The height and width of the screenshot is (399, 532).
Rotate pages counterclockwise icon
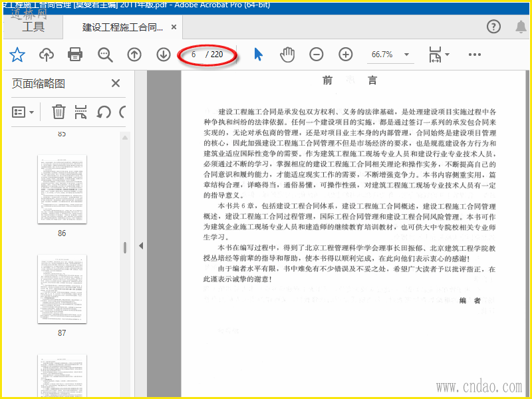pyautogui.click(x=104, y=112)
